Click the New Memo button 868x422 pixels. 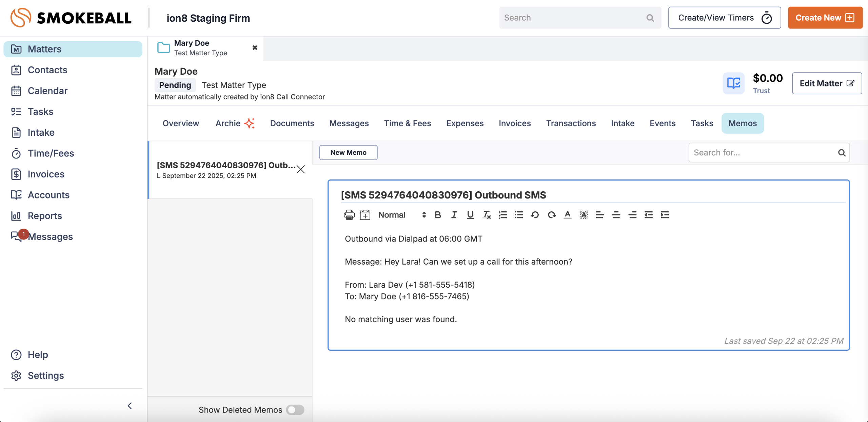[348, 152]
